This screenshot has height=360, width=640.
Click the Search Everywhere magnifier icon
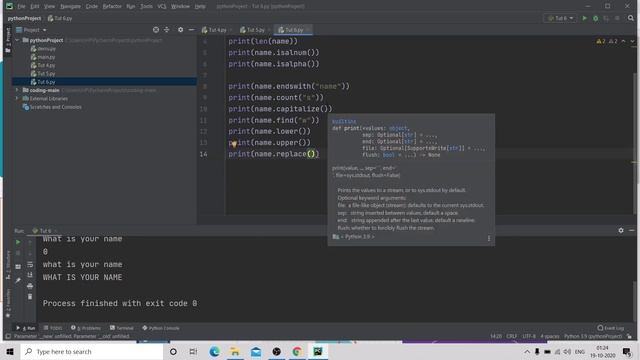click(631, 18)
